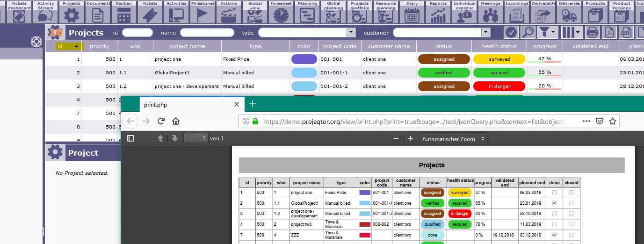Click the Milestones flag icon
This screenshot has height=244, width=644.
(203, 15)
